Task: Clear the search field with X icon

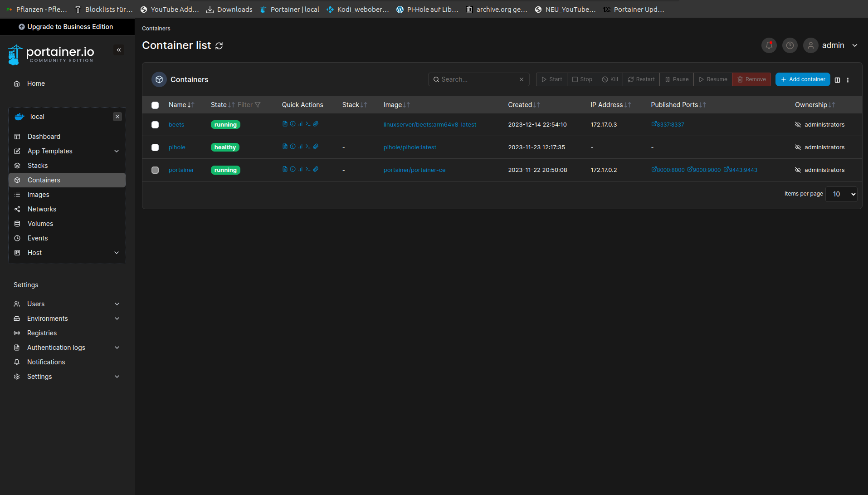Action: click(x=522, y=79)
